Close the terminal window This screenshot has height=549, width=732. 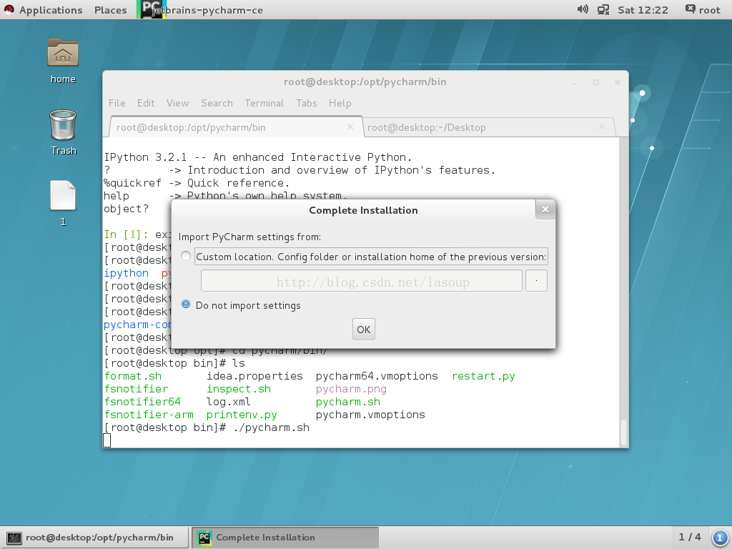click(x=617, y=82)
